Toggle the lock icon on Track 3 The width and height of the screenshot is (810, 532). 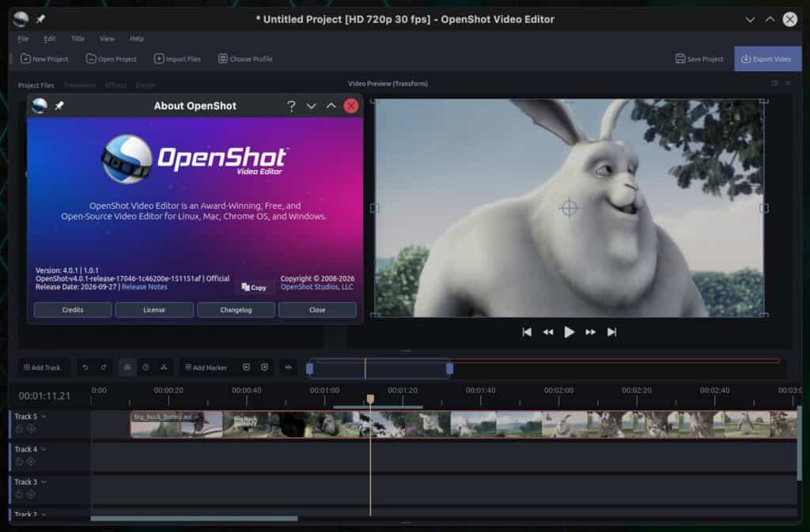[x=20, y=494]
